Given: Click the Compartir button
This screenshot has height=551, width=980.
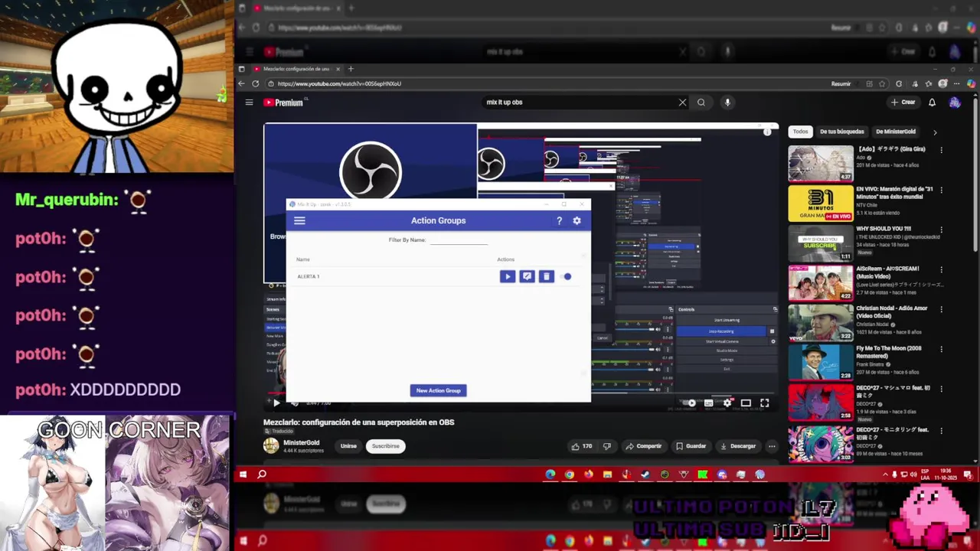Looking at the screenshot, I should point(643,446).
